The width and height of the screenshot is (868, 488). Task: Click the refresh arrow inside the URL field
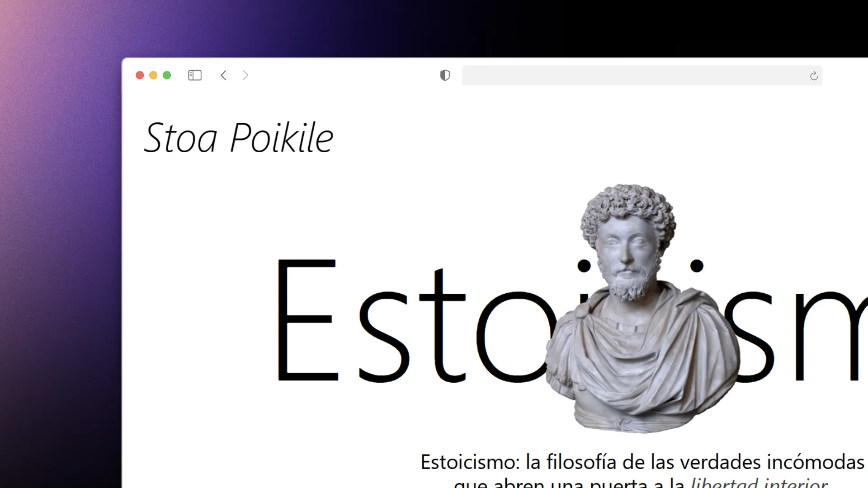point(814,76)
